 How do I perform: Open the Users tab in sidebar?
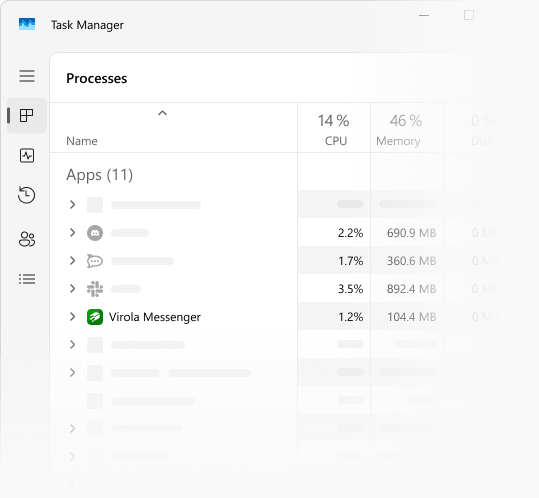[x=27, y=239]
